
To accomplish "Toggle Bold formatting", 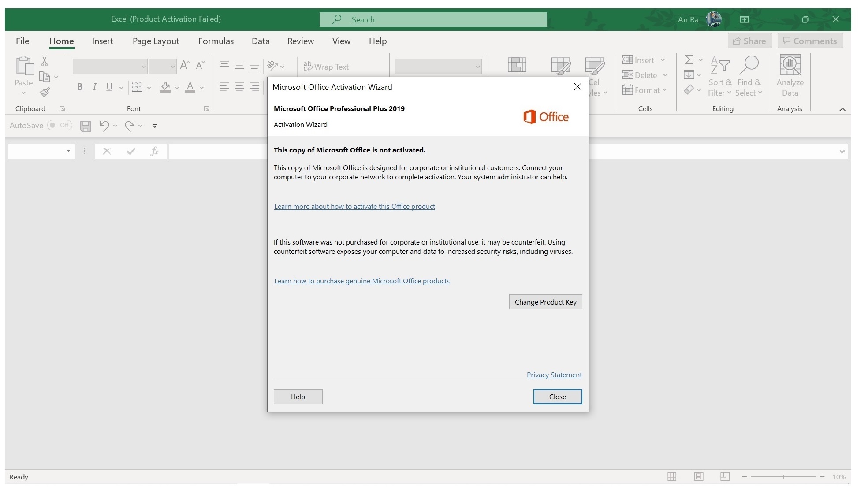I will click(x=80, y=87).
